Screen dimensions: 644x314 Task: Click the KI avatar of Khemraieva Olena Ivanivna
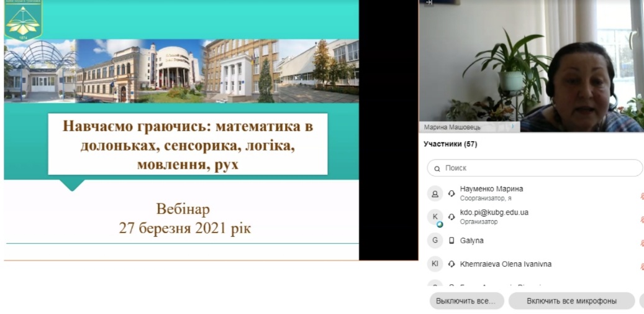435,264
